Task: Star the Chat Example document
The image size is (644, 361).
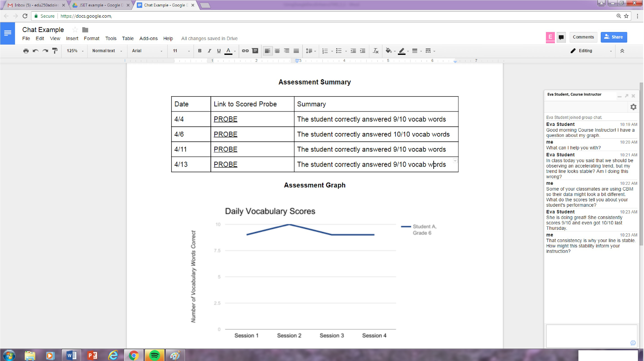Action: 75,30
